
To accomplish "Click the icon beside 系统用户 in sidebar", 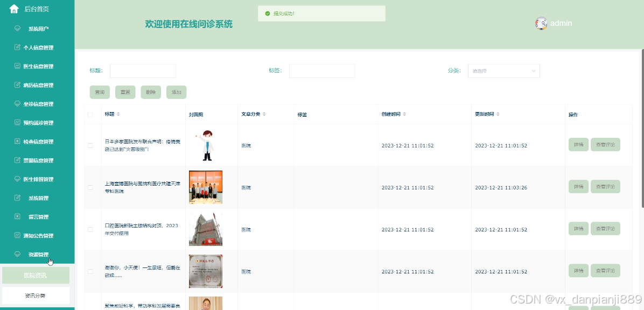I will point(17,29).
